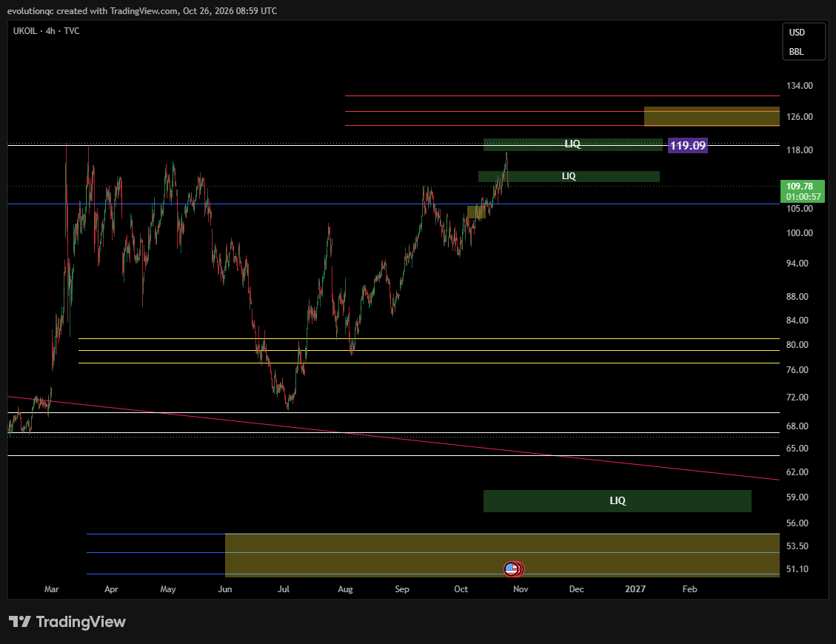The height and width of the screenshot is (644, 836).
Task: Click the Jun label on time axis
Action: pos(225,589)
